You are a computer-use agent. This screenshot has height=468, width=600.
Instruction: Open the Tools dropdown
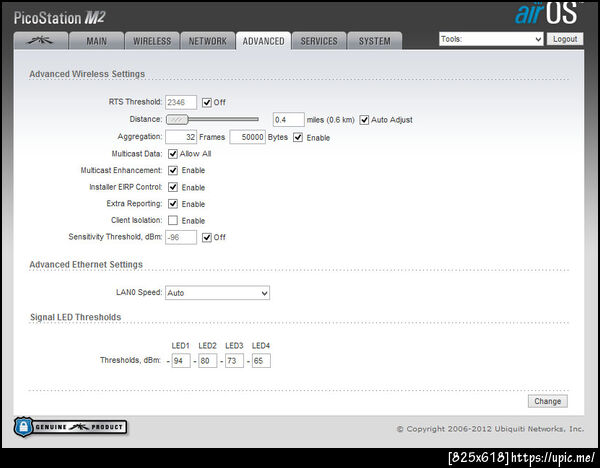[491, 39]
